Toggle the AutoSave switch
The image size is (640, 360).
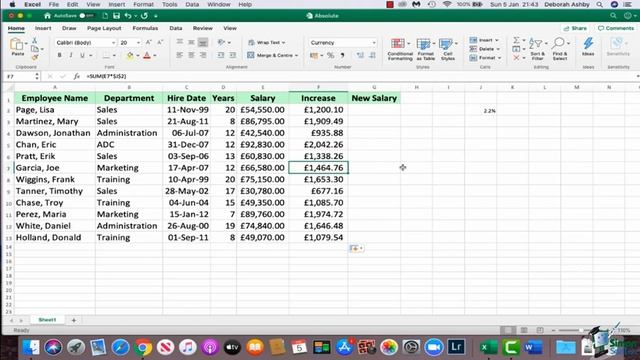pyautogui.click(x=87, y=16)
